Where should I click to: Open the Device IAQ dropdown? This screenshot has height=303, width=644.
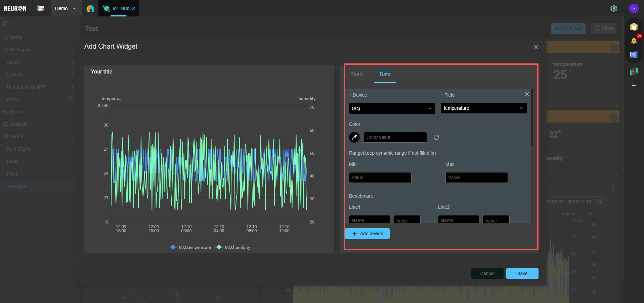click(392, 108)
